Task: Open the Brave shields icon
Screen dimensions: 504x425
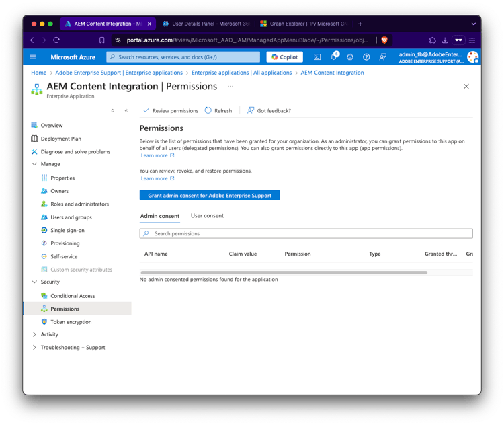Action: (384, 40)
